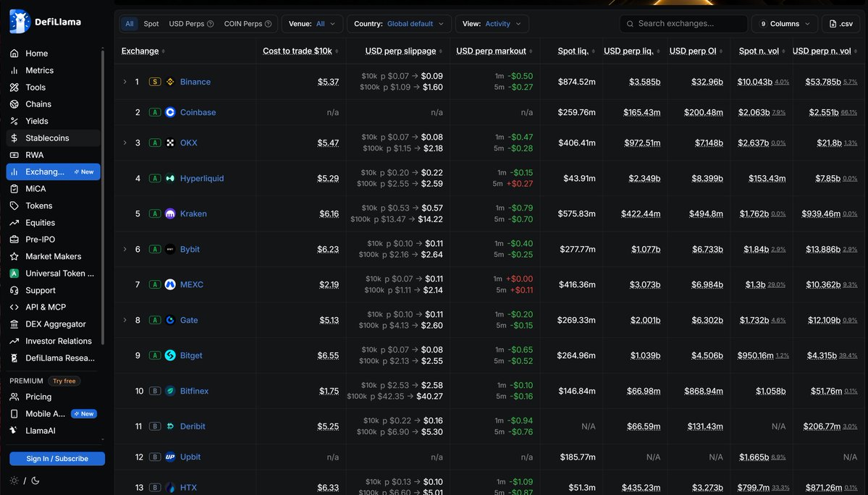Click the Binance exchange logo icon

(x=170, y=82)
